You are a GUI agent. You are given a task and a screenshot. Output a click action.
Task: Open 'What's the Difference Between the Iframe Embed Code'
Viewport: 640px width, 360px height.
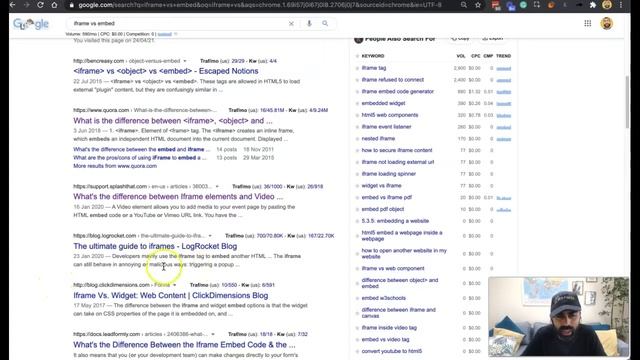coord(184,345)
